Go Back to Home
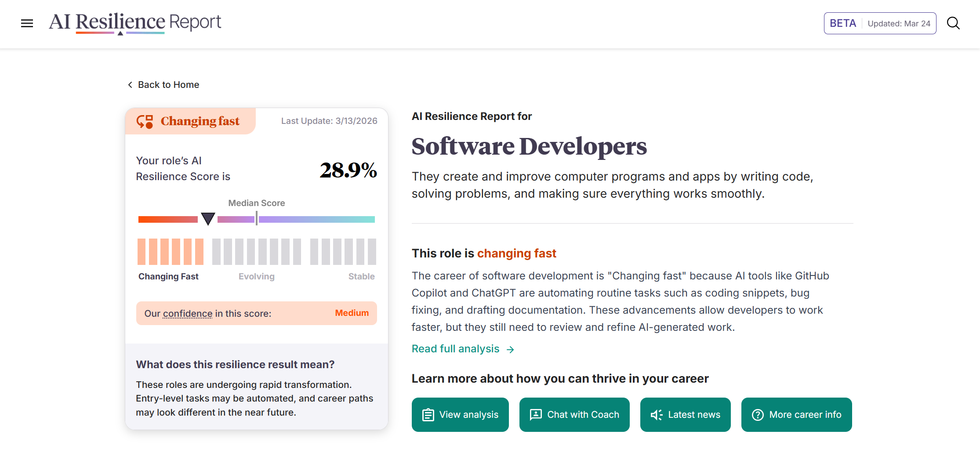Image resolution: width=980 pixels, height=467 pixels. 168,84
